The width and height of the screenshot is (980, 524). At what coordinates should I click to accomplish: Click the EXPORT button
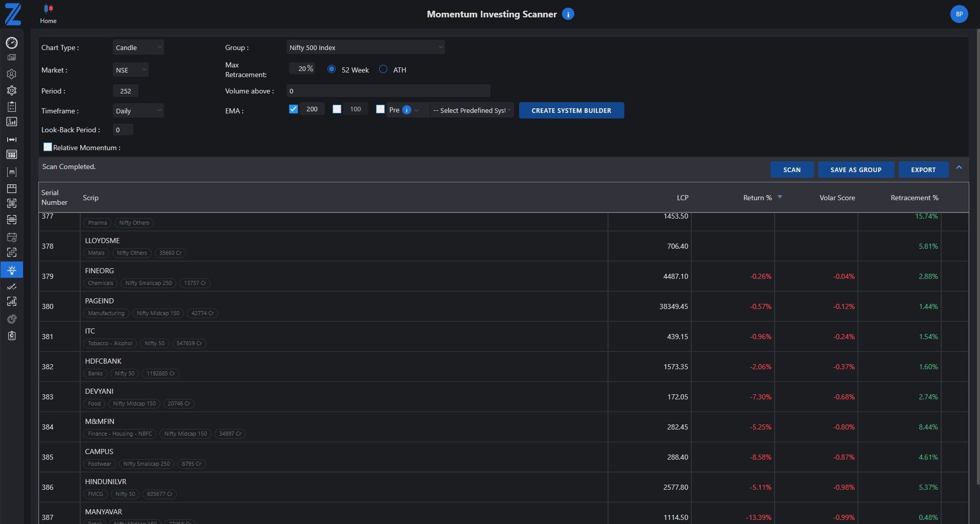click(923, 170)
